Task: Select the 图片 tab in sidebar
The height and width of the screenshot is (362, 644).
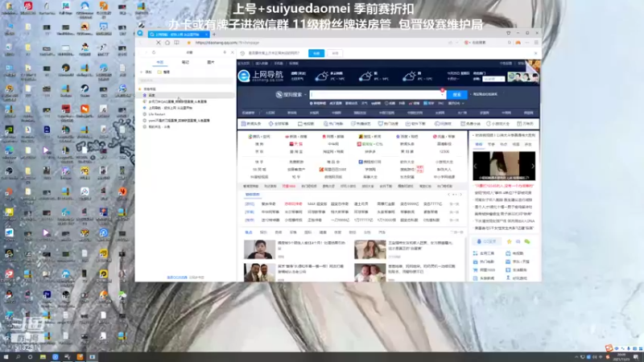Action: 211,63
